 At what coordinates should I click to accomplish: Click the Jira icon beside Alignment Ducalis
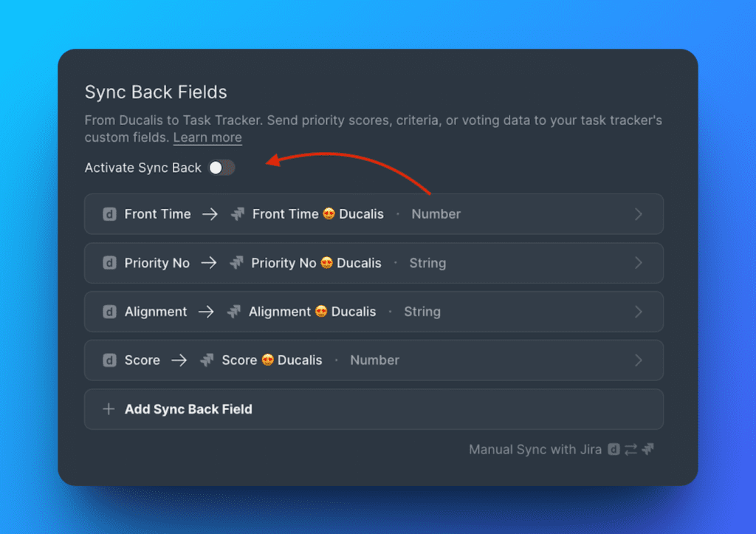[x=236, y=312]
